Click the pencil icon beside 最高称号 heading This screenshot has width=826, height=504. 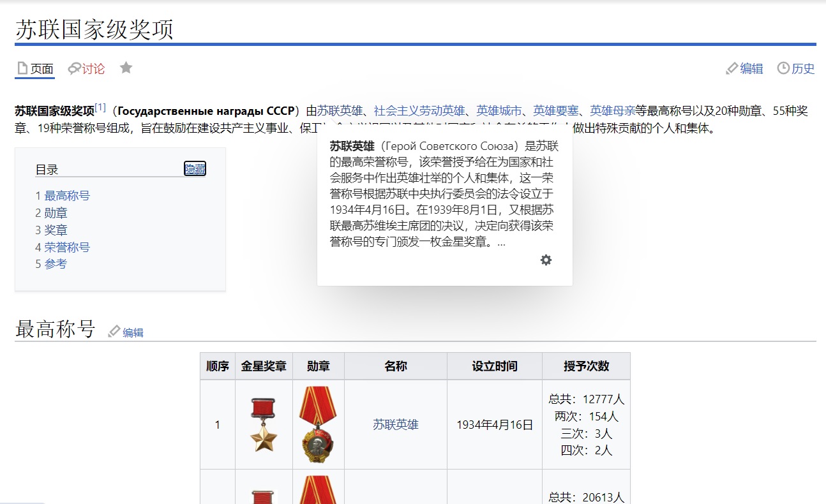click(x=114, y=331)
